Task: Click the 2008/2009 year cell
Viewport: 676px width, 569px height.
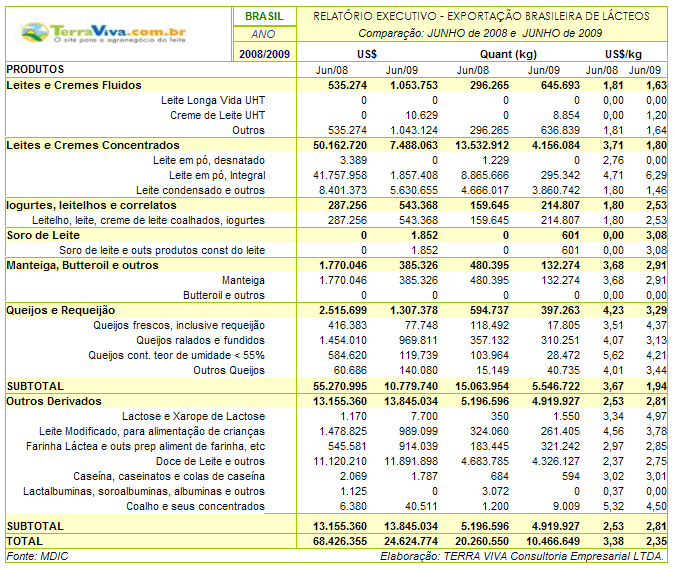Action: 264,53
